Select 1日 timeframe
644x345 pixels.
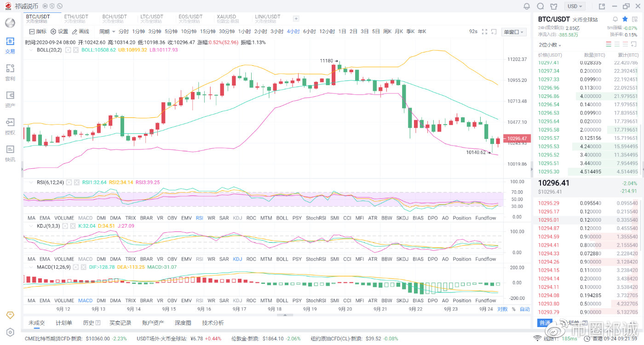pyautogui.click(x=342, y=31)
